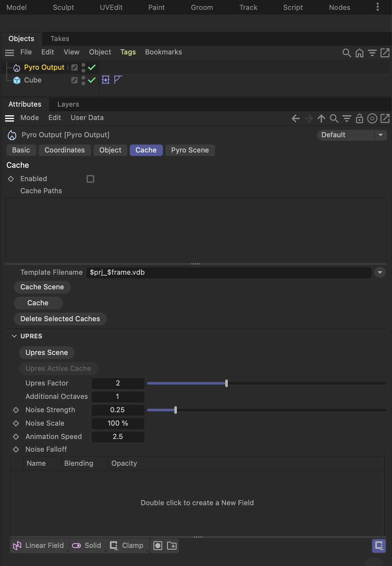
Task: Click the Cache Scene button
Action: pos(42,287)
